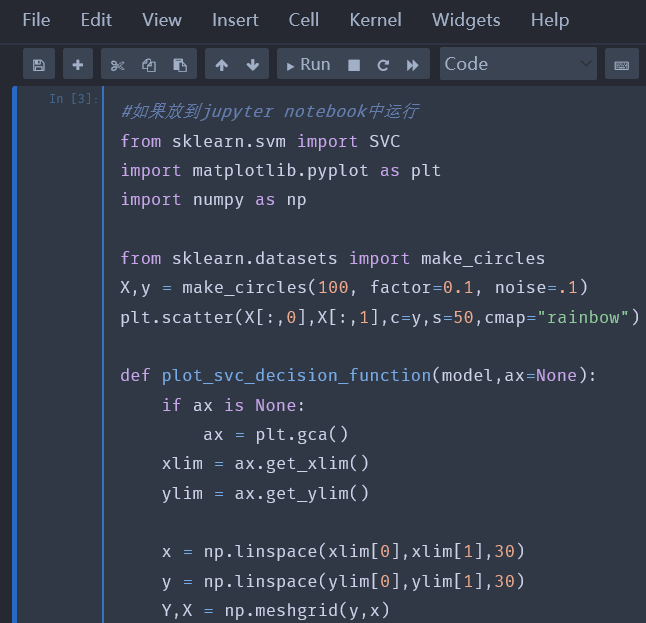Viewport: 646px width, 623px height.
Task: Click the 'x = np.linspace(xlim[0]' line
Action: [x=343, y=552]
